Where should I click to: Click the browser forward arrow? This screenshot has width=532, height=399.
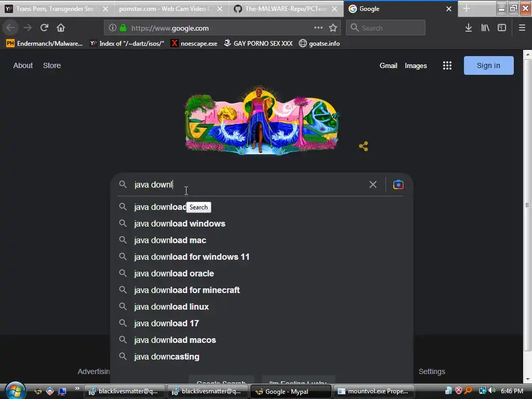pos(28,28)
